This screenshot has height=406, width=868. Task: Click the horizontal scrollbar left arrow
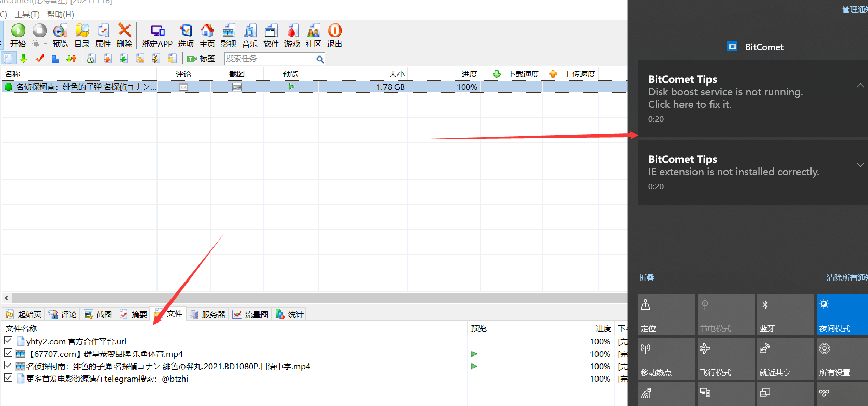tap(6, 298)
